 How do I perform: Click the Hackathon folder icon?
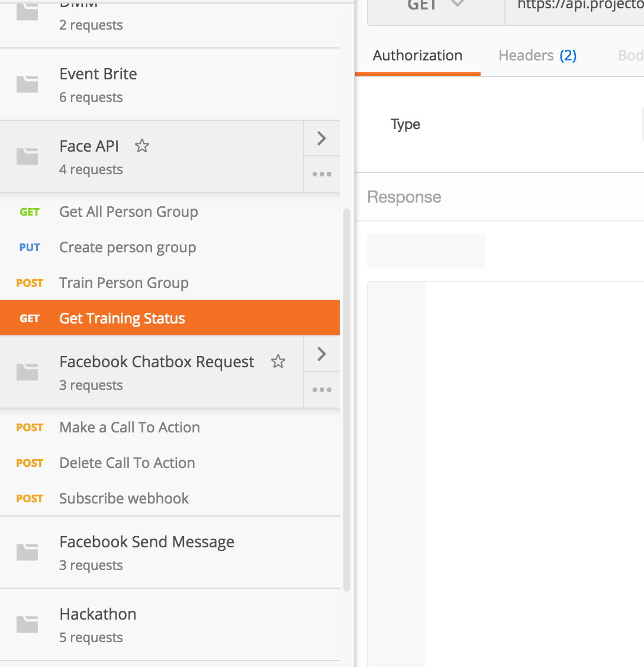tap(27, 624)
